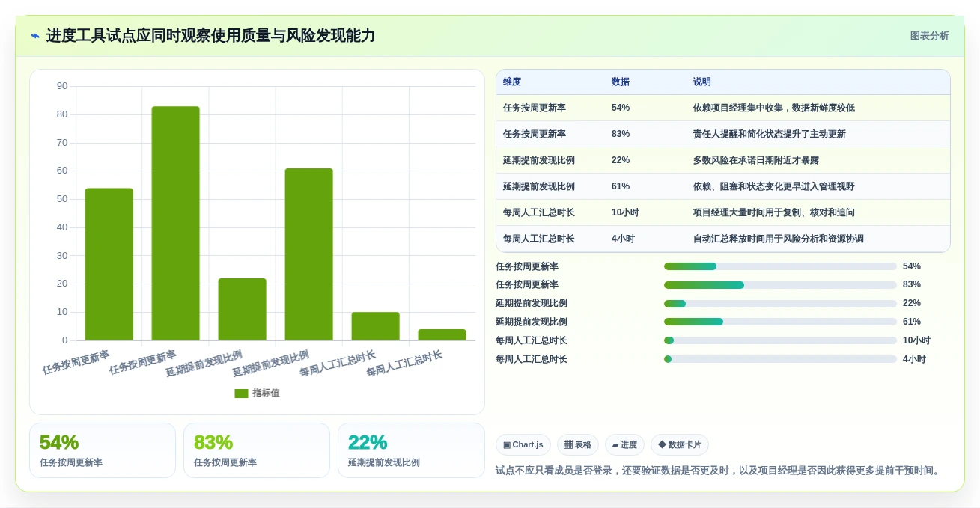Select the 进度 chip
The height and width of the screenshot is (508, 980).
624,444
